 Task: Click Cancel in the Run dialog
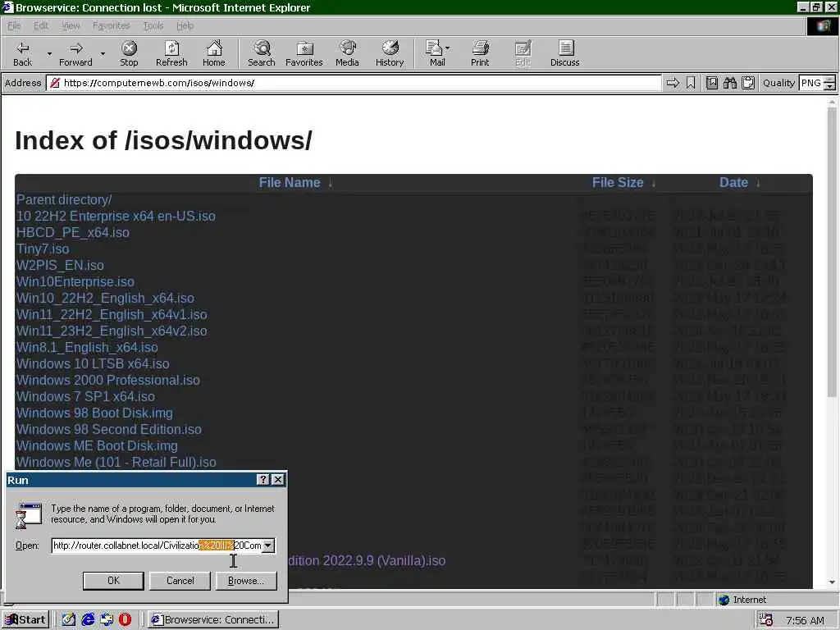click(x=180, y=581)
